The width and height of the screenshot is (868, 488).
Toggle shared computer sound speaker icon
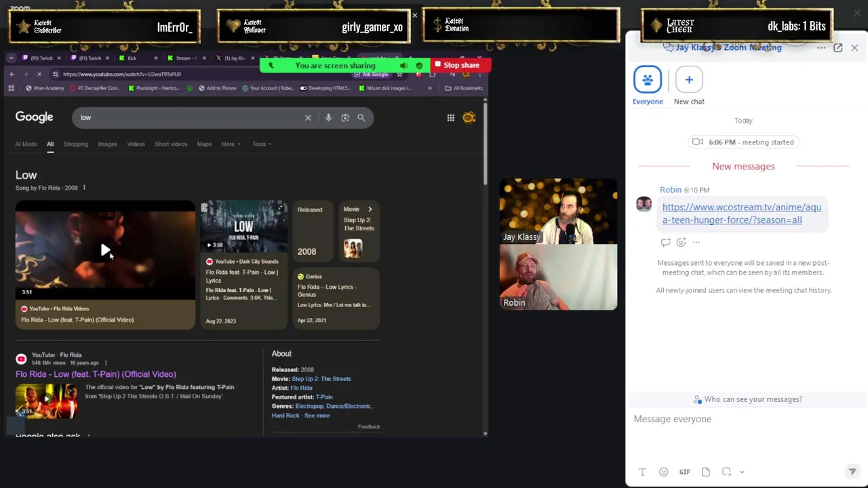click(x=404, y=66)
